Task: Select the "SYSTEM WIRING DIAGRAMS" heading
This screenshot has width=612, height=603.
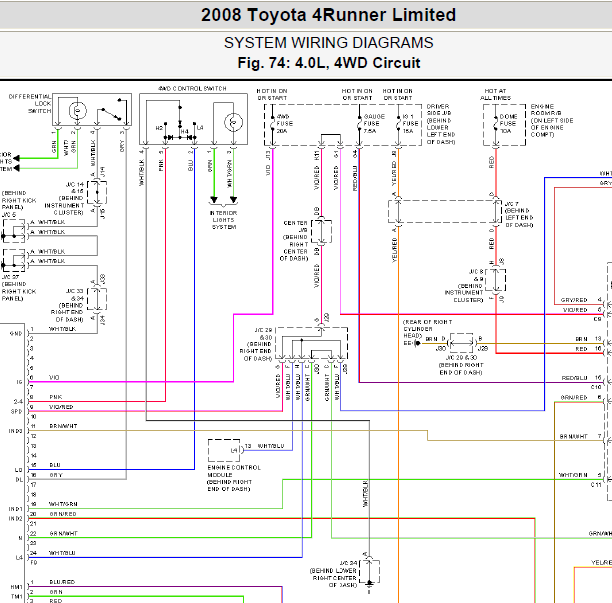Action: 328,43
